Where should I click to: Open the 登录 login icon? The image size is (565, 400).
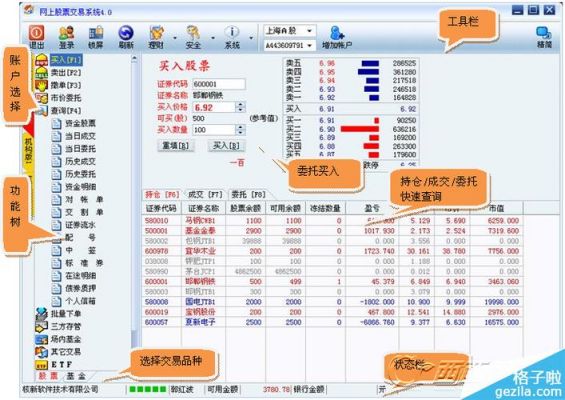66,37
